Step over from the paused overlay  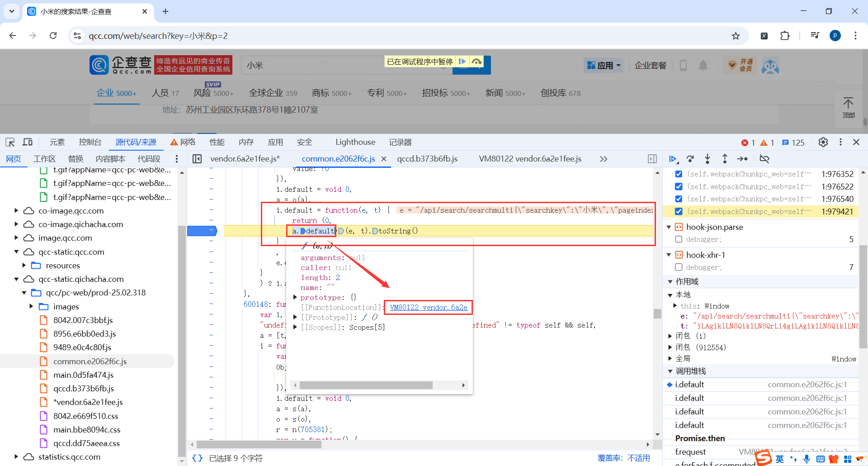tap(476, 62)
